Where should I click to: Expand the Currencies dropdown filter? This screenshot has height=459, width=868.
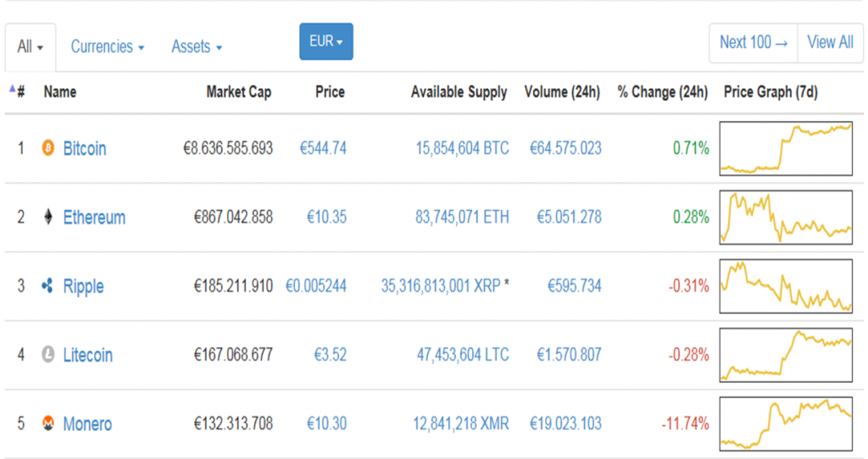tap(108, 47)
